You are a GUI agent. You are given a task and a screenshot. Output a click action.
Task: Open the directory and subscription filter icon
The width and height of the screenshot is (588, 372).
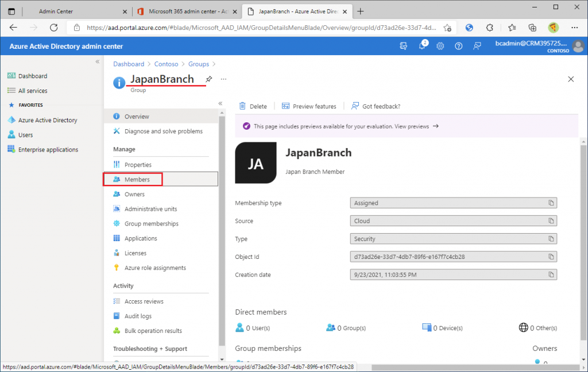pyautogui.click(x=404, y=46)
